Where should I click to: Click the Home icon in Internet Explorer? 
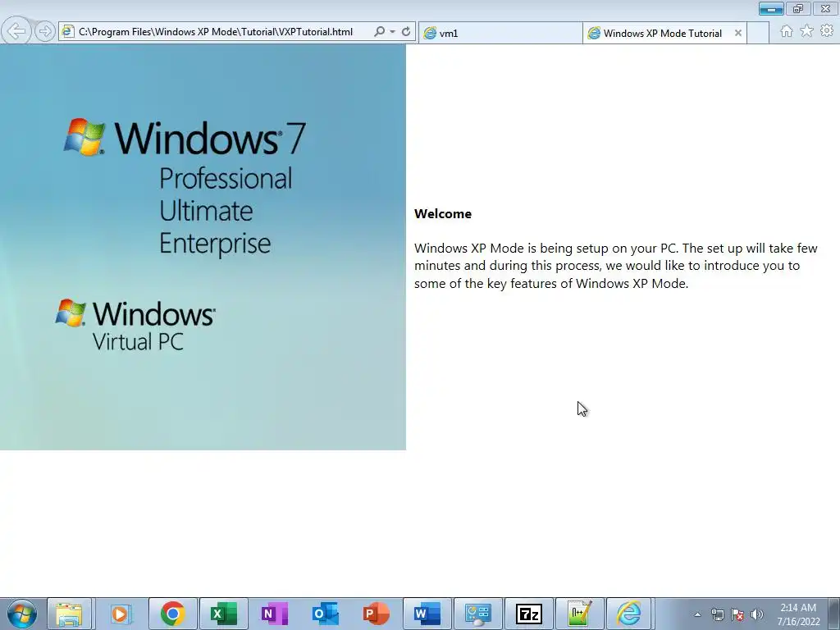(787, 31)
